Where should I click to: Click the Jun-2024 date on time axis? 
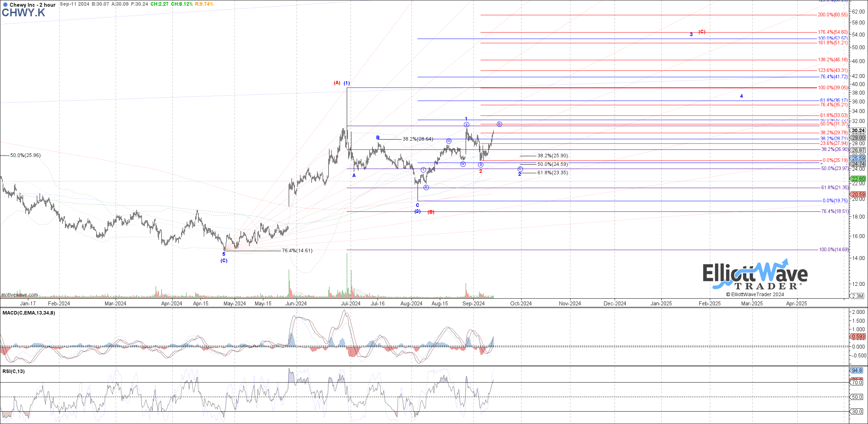tap(296, 304)
